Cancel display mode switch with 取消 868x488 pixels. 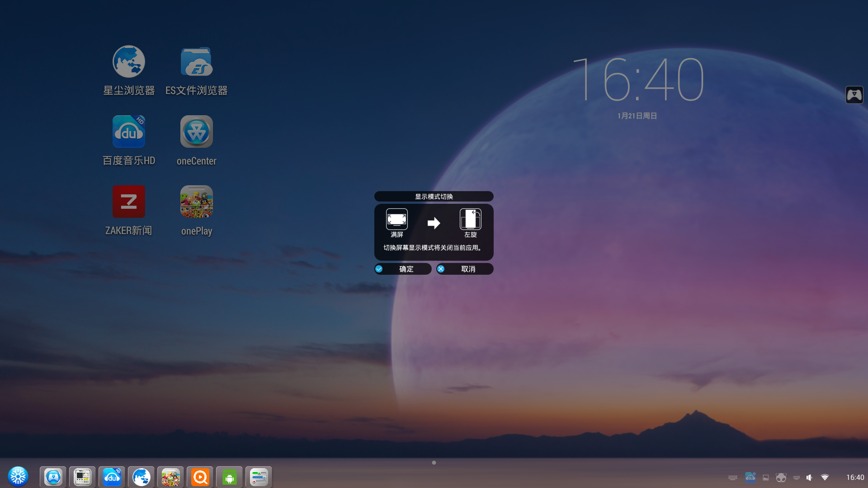[465, 269]
